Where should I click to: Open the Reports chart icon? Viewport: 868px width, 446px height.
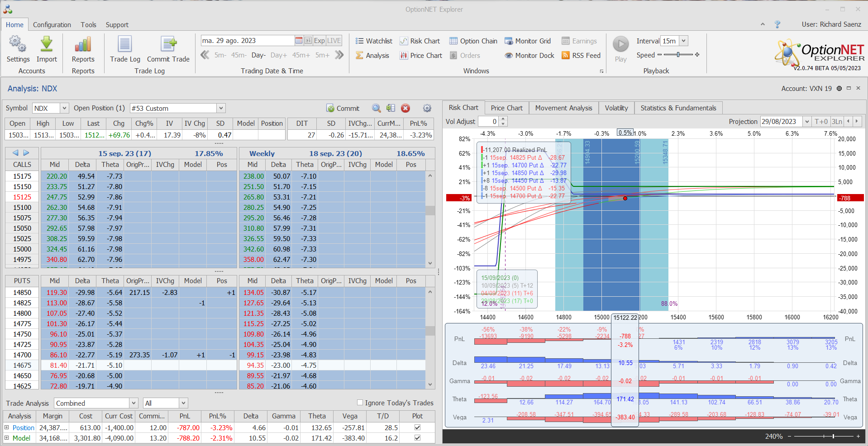(x=83, y=45)
